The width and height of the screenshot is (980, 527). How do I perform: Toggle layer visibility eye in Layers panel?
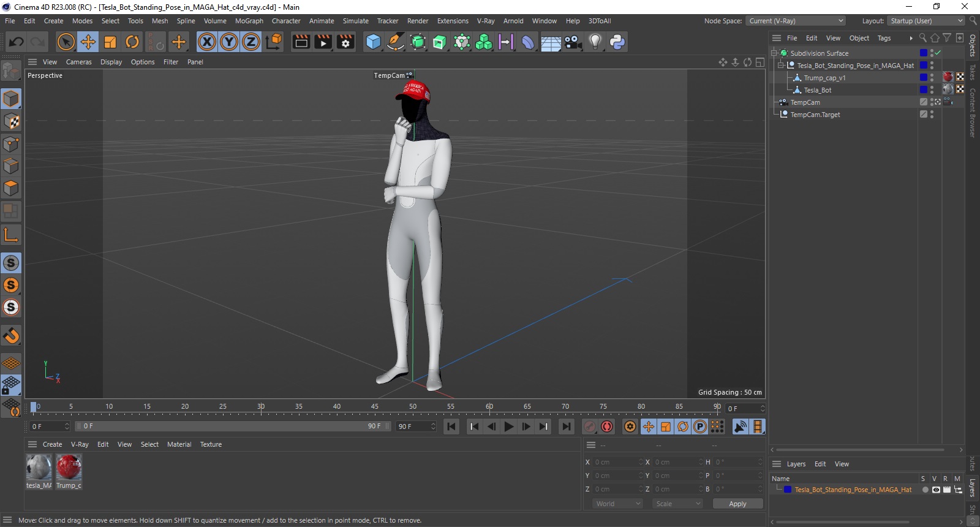coord(936,490)
